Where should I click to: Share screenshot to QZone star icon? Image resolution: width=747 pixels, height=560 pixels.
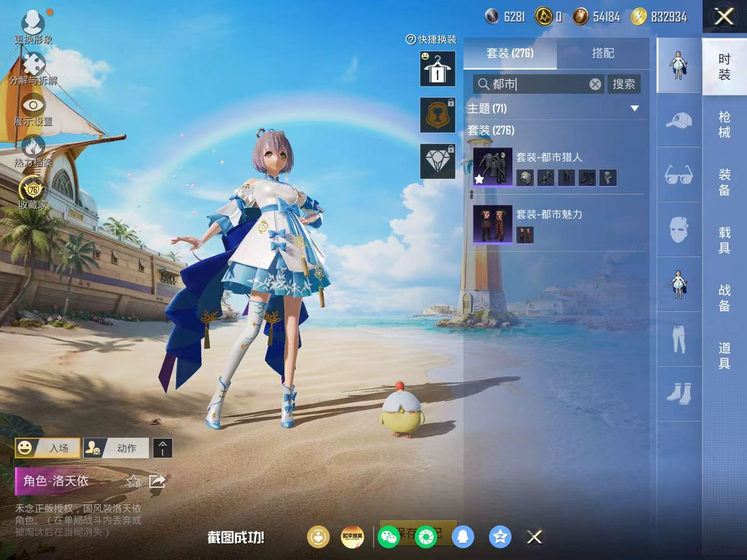point(500,537)
